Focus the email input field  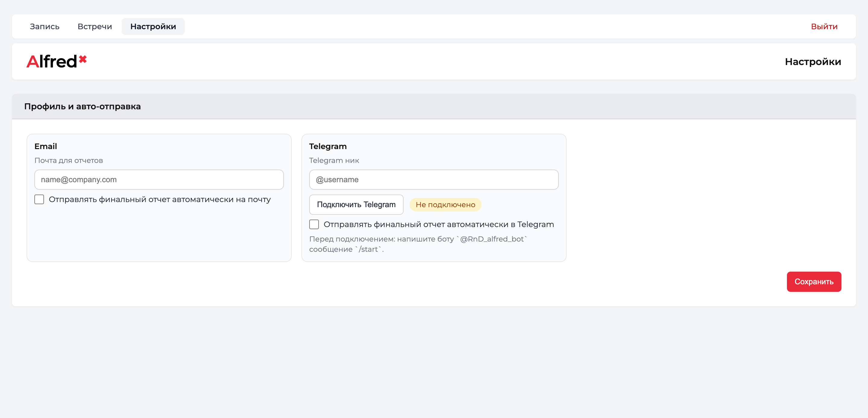159,179
